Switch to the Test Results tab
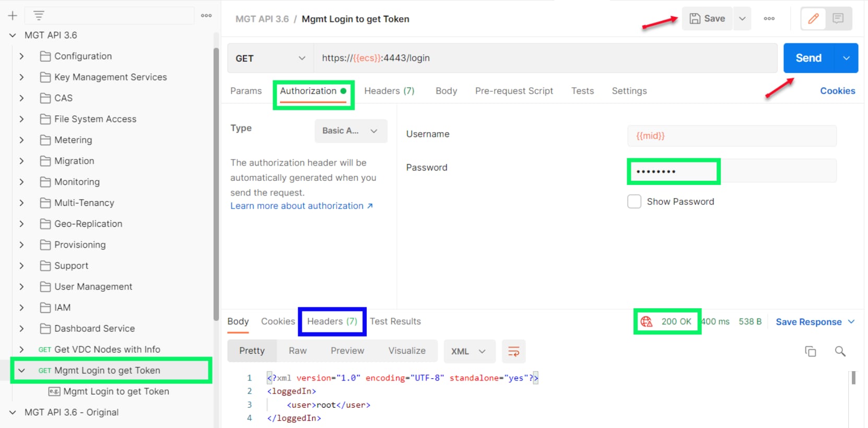The height and width of the screenshot is (428, 868). pos(395,321)
